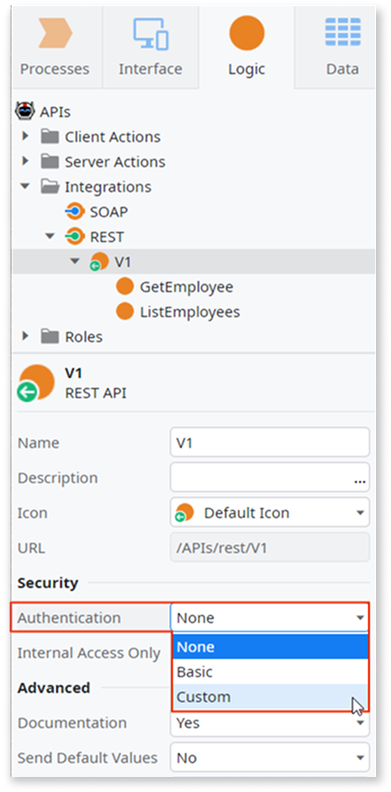The image size is (391, 792).
Task: Click the Server Actions folder icon
Action: coord(50,162)
